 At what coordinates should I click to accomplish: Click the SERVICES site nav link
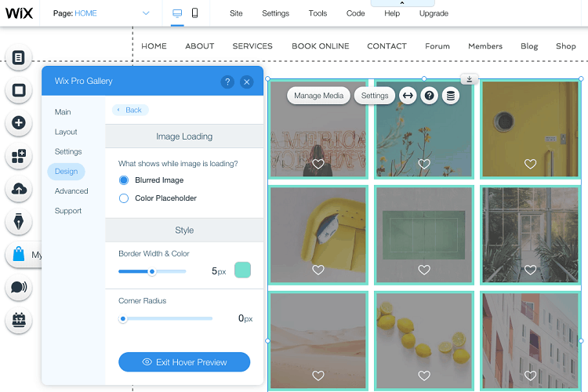(252, 46)
